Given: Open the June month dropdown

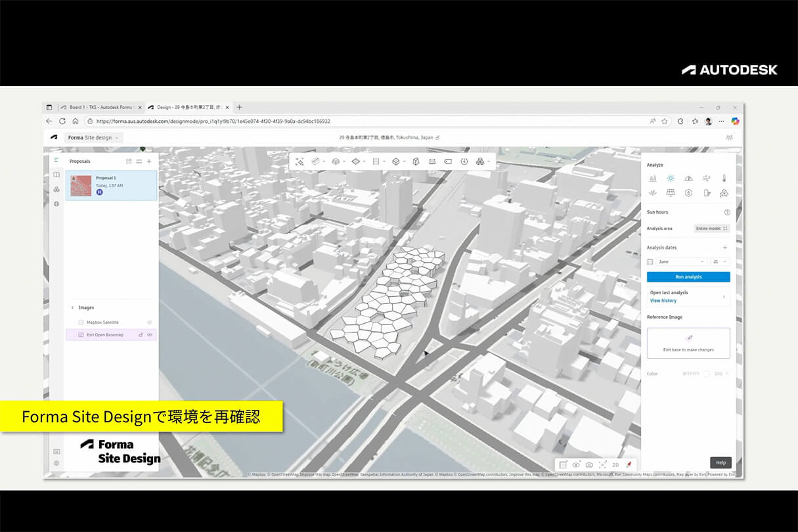Looking at the screenshot, I should pyautogui.click(x=682, y=261).
